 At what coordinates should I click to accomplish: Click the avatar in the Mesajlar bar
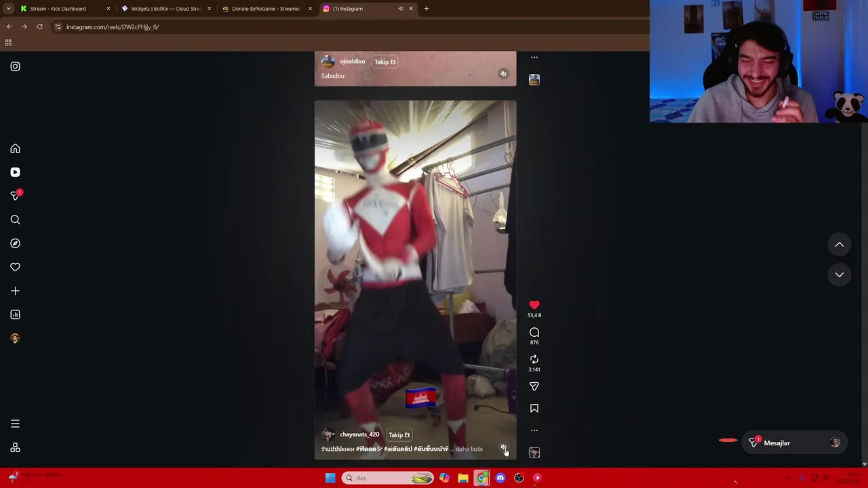(835, 443)
